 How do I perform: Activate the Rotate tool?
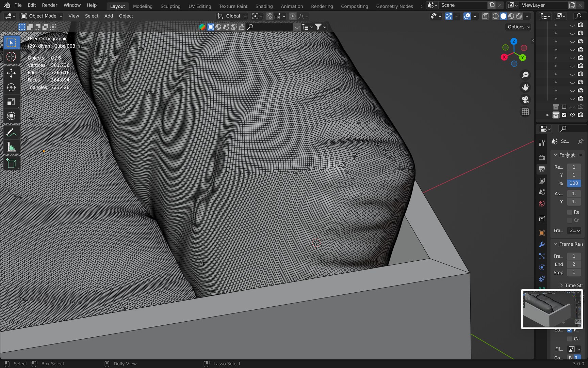[11, 87]
